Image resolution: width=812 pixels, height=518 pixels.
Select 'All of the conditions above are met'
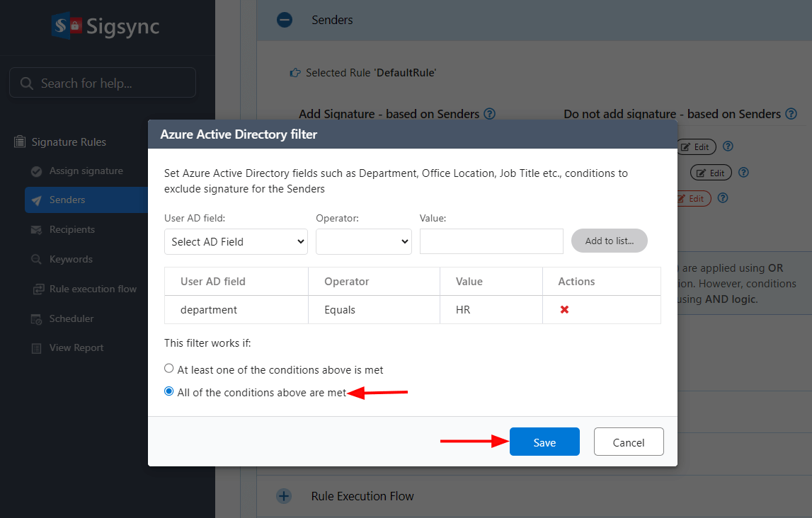[169, 391]
